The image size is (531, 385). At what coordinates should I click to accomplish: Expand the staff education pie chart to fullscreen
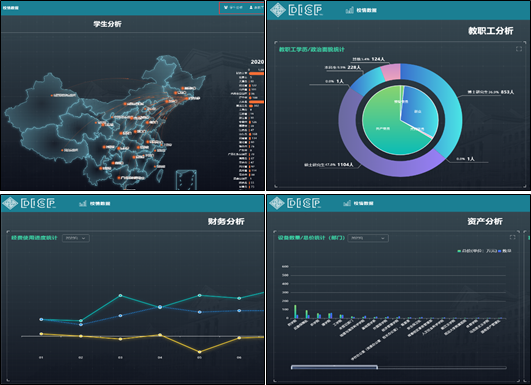pyautogui.click(x=518, y=49)
